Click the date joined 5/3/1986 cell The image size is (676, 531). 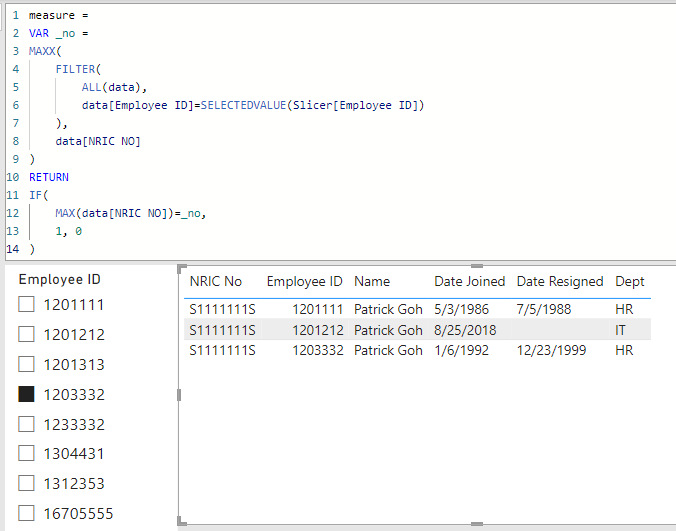(x=461, y=309)
